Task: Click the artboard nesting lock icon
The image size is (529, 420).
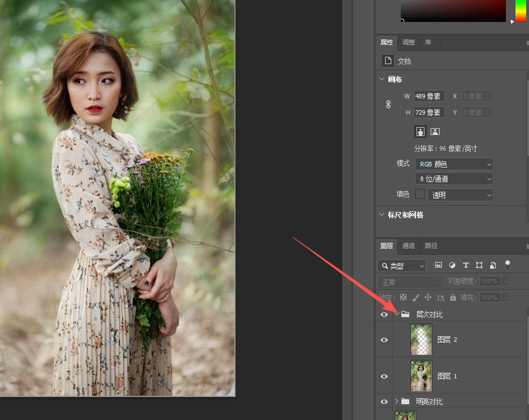Action: (x=441, y=297)
